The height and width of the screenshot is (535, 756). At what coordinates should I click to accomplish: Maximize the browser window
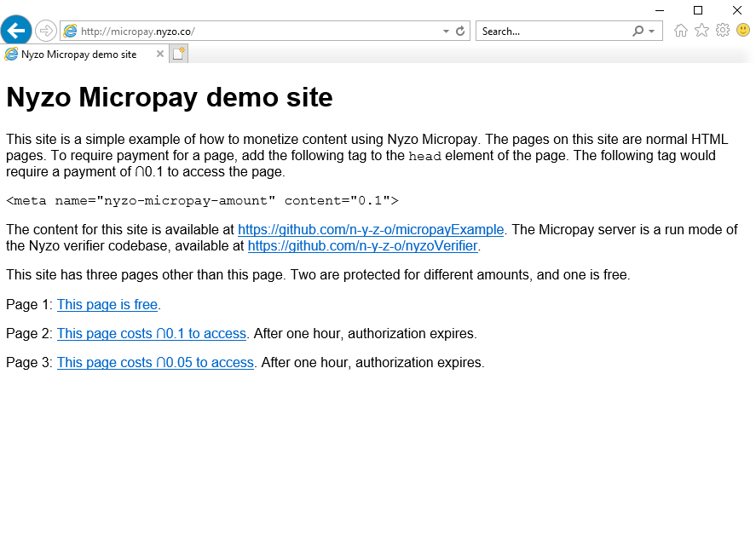698,10
